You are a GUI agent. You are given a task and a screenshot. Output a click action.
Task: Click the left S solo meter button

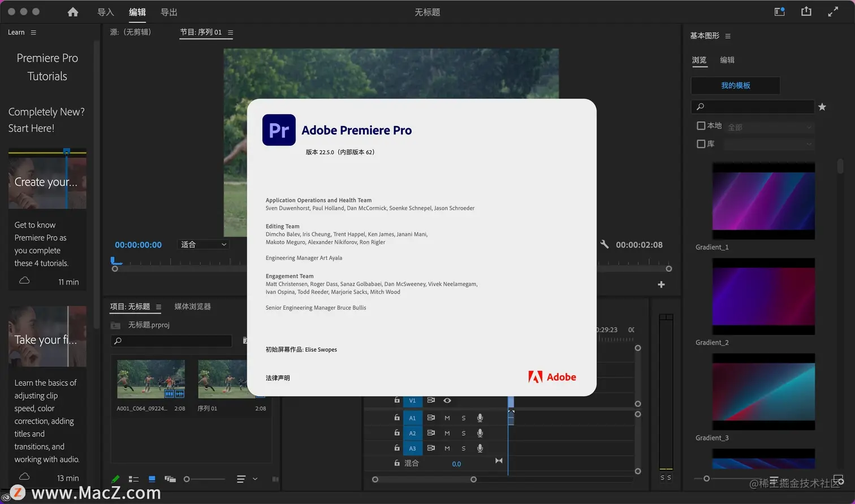pyautogui.click(x=663, y=478)
